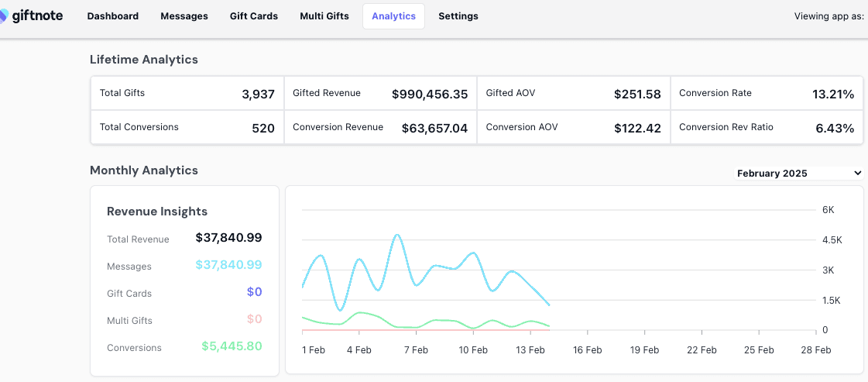Click the 19 Feb axis label
The image size is (868, 382).
coord(644,350)
